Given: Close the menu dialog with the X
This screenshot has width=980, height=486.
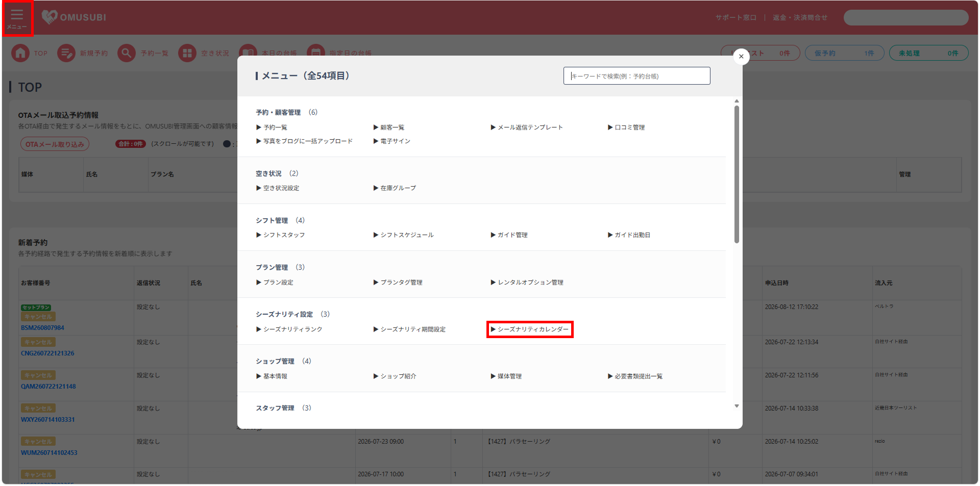Looking at the screenshot, I should pyautogui.click(x=741, y=57).
